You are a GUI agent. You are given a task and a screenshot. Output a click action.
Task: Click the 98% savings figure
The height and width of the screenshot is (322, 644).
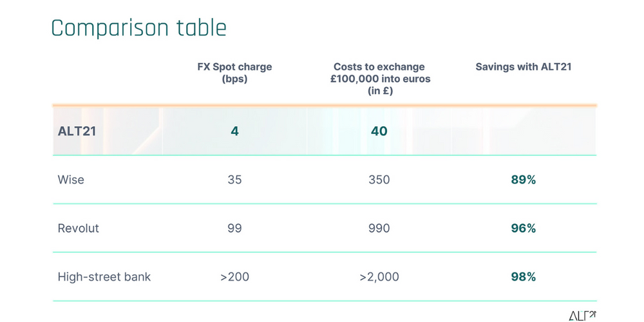tap(523, 277)
